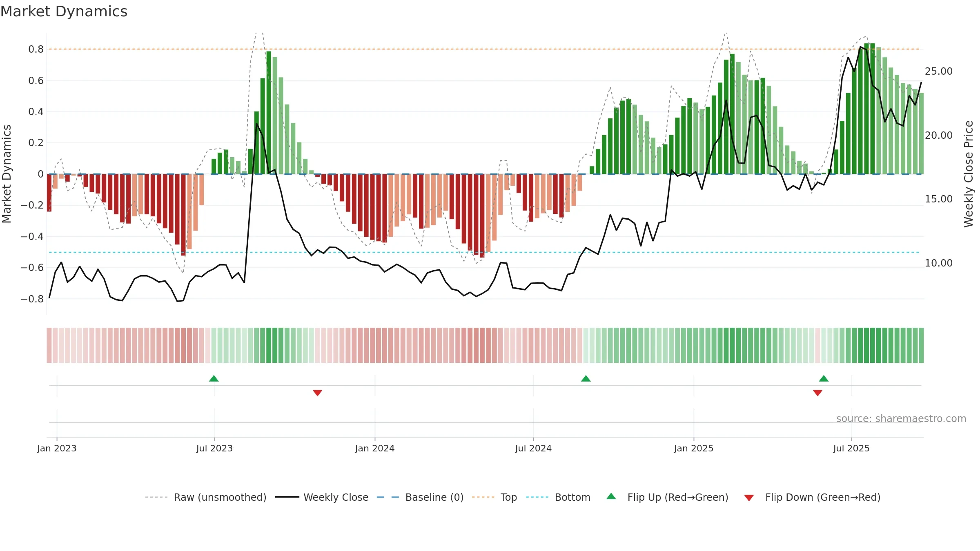Viewport: 980px width, 551px height.
Task: Click the green Flip Up marker before Jul 2025
Action: click(x=824, y=378)
